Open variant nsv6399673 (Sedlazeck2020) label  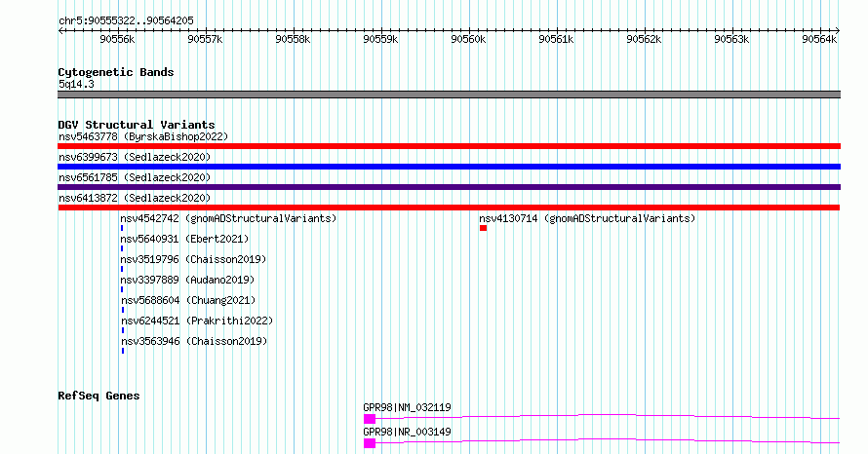pyautogui.click(x=135, y=157)
